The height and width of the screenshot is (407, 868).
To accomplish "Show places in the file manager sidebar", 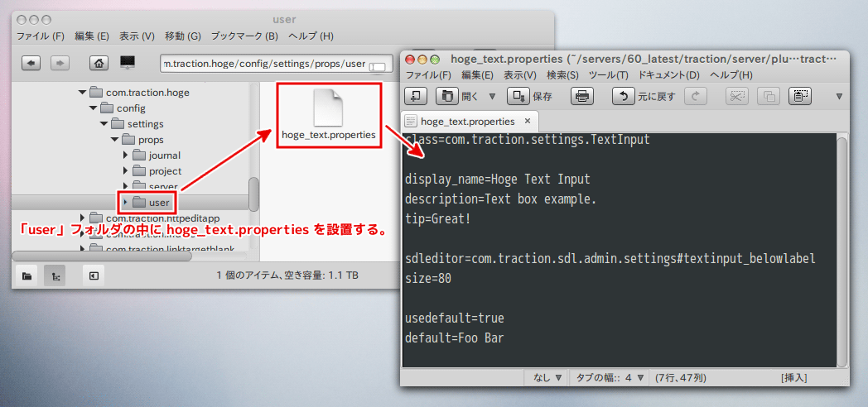I will [27, 275].
